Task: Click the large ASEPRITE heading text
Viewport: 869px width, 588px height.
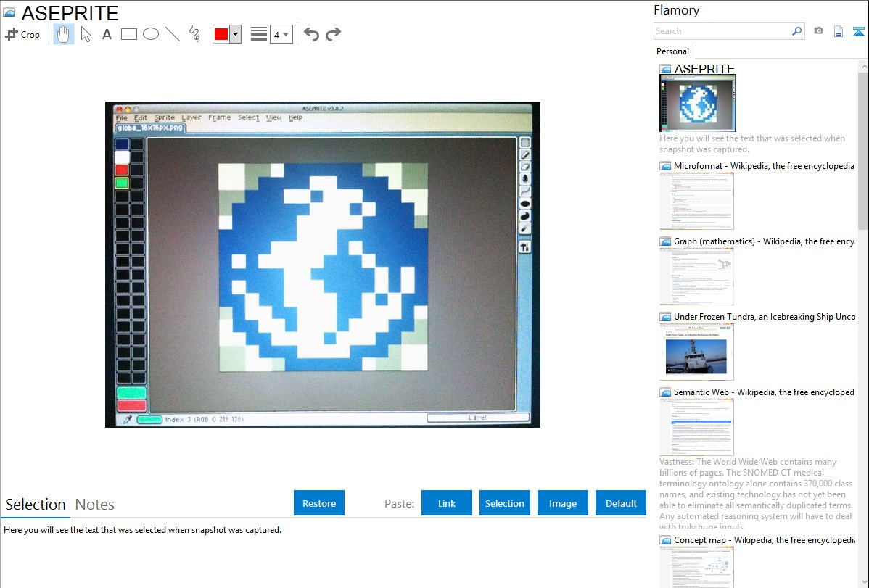Action: [x=70, y=13]
